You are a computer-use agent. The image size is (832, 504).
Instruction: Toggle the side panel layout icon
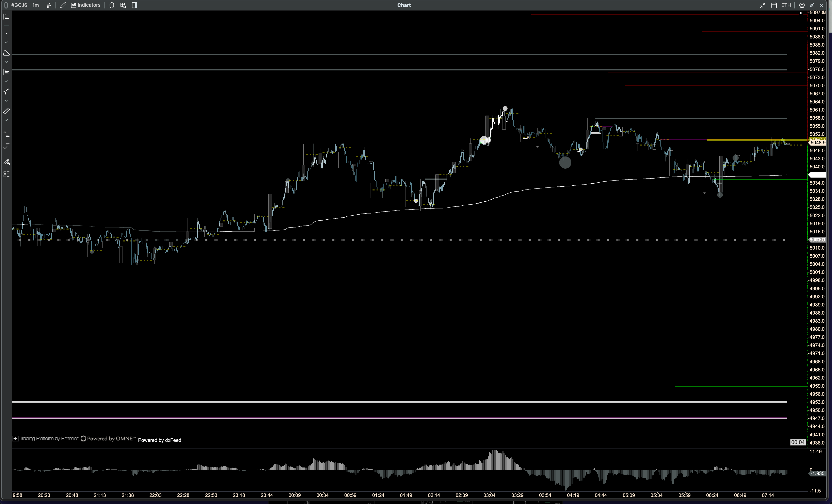click(x=134, y=5)
